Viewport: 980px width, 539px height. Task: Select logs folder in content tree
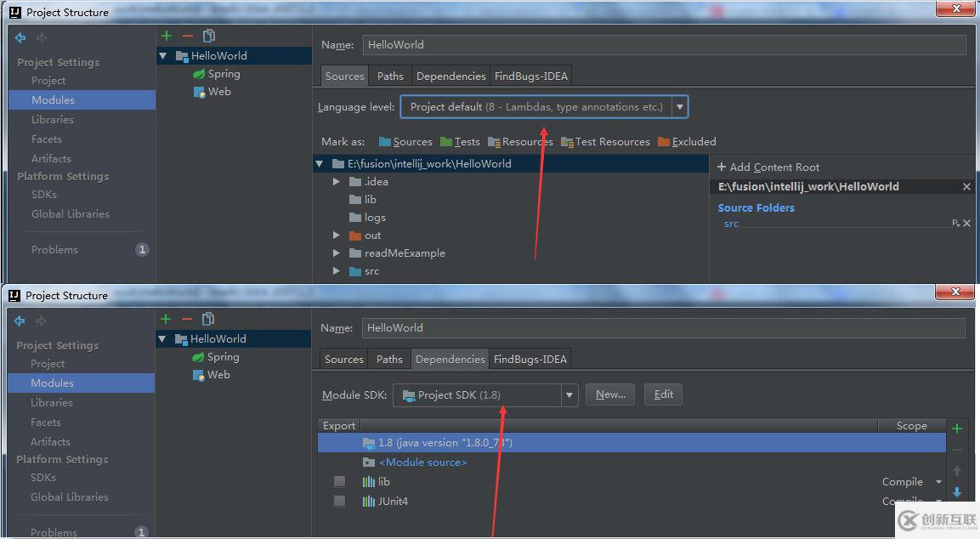click(x=367, y=218)
